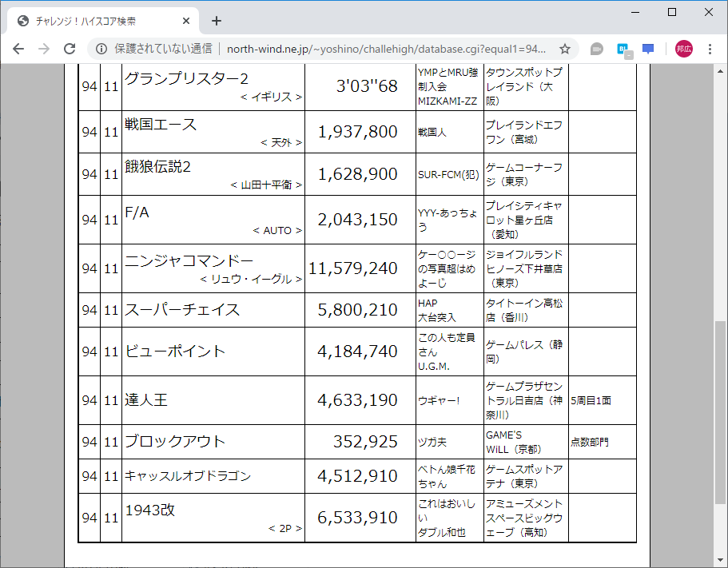
Task: Reload the high score page
Action: (x=70, y=48)
